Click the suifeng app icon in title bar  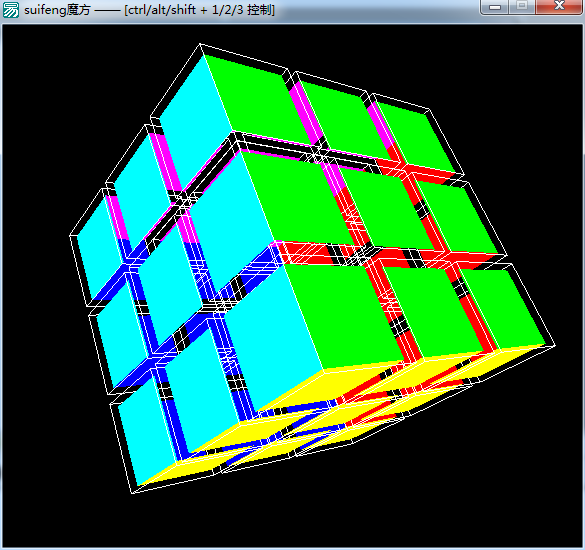(x=10, y=10)
